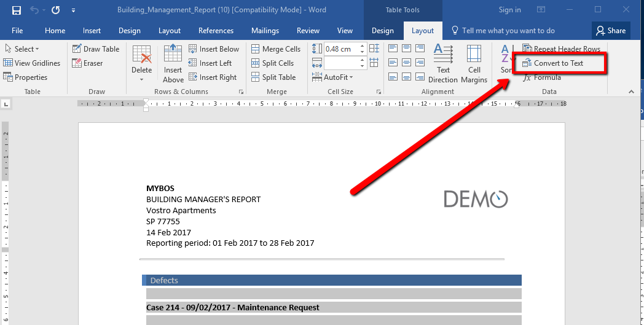The image size is (644, 325).
Task: Select Align Bottom Right
Action: point(420,77)
